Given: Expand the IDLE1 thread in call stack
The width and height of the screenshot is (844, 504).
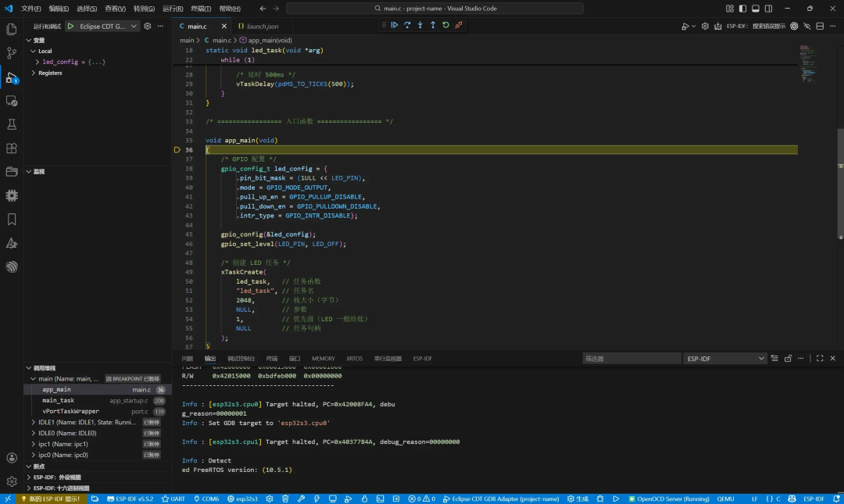Looking at the screenshot, I should tap(33, 422).
